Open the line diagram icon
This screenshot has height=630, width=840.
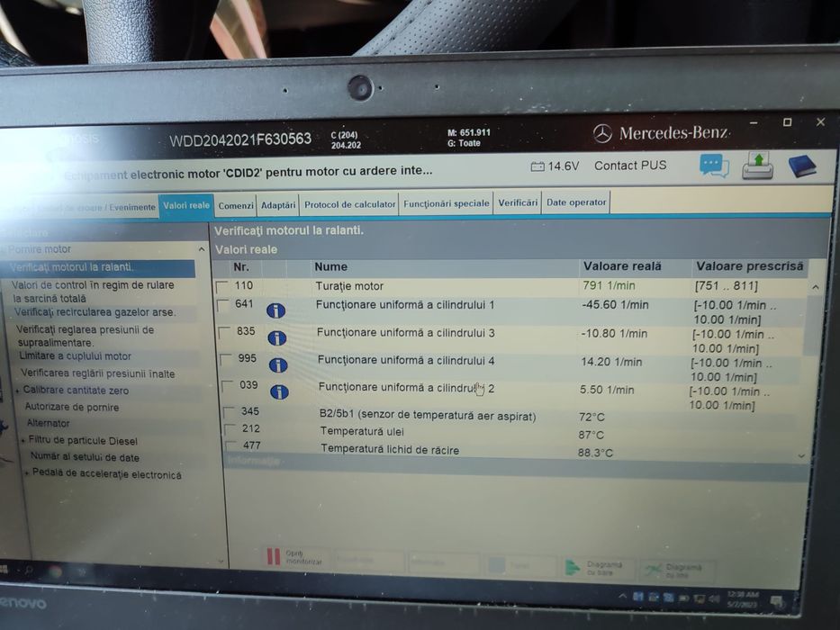point(653,571)
